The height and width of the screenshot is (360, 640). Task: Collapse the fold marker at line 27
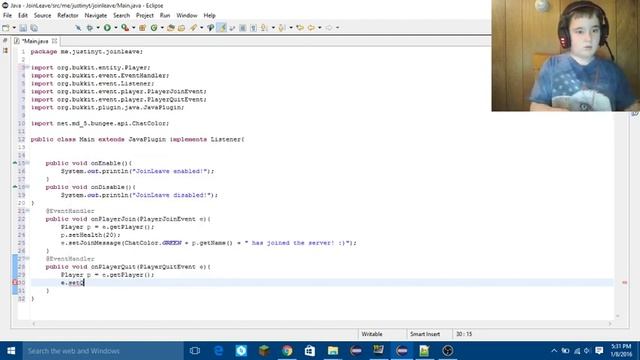[27, 258]
